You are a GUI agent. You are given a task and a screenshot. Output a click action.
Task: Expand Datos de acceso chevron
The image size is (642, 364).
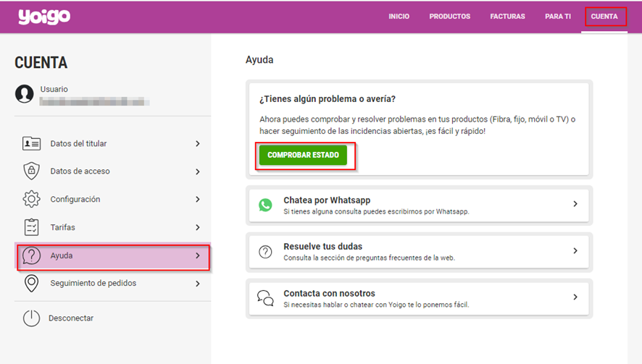(x=198, y=172)
